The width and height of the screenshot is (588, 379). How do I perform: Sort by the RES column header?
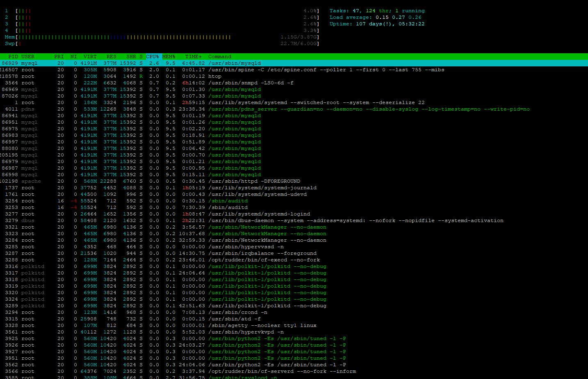112,57
